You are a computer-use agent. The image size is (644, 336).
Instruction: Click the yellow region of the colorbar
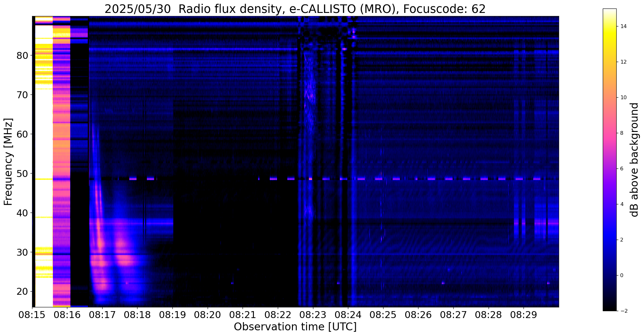(609, 35)
